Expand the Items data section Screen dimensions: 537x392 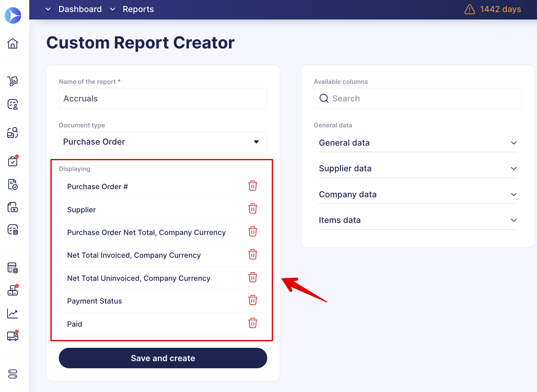pyautogui.click(x=418, y=220)
